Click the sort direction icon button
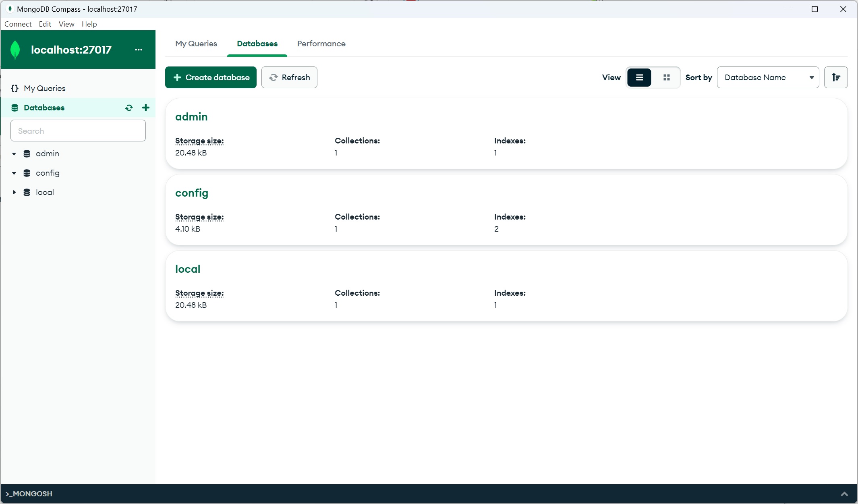 point(836,77)
